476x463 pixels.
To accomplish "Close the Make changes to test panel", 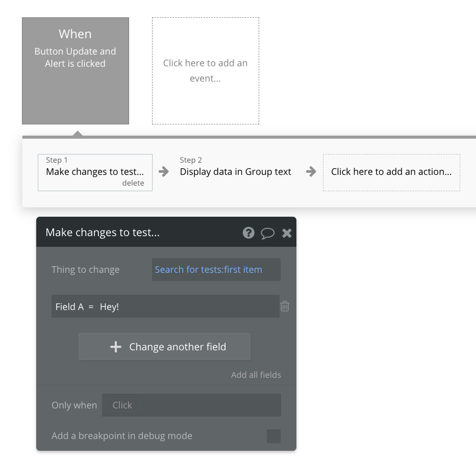I will 287,233.
